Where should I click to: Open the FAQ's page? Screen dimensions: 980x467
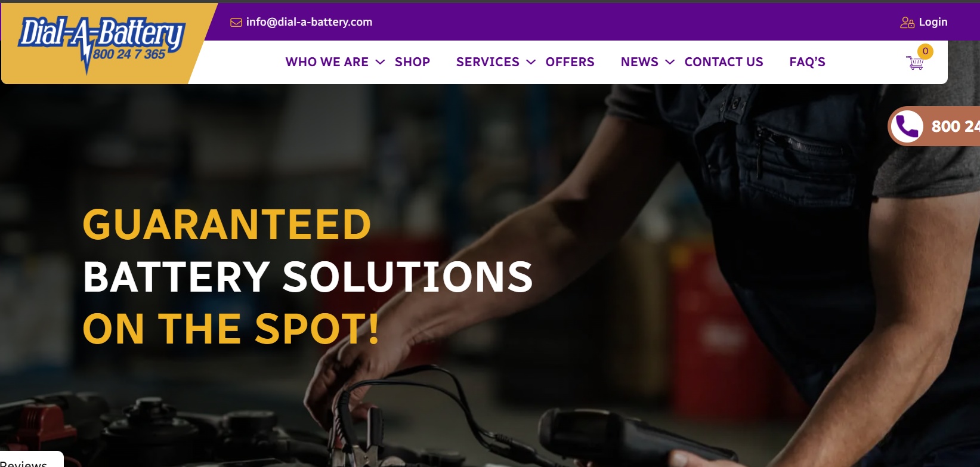pyautogui.click(x=807, y=62)
